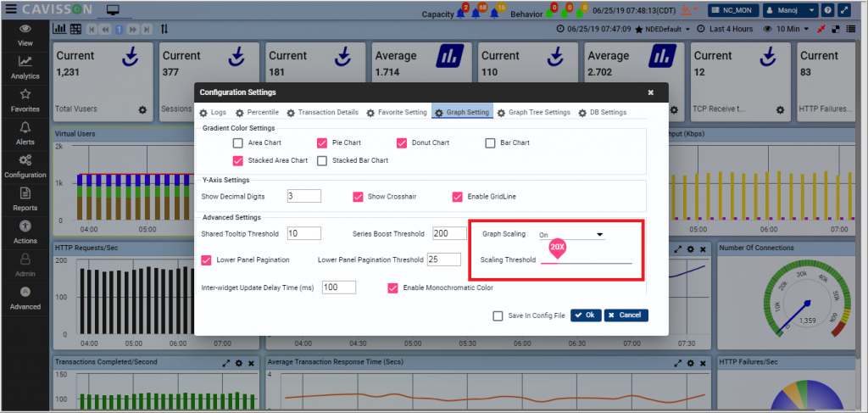Uncheck Pie Chart gradient checkbox
The image size is (868, 413).
point(322,142)
